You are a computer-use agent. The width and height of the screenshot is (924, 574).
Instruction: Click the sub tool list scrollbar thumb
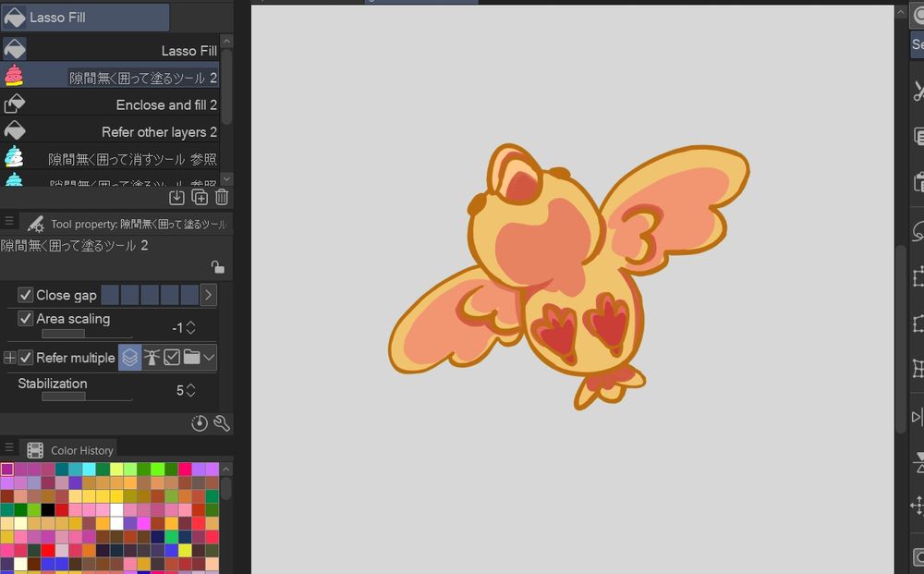[226, 86]
